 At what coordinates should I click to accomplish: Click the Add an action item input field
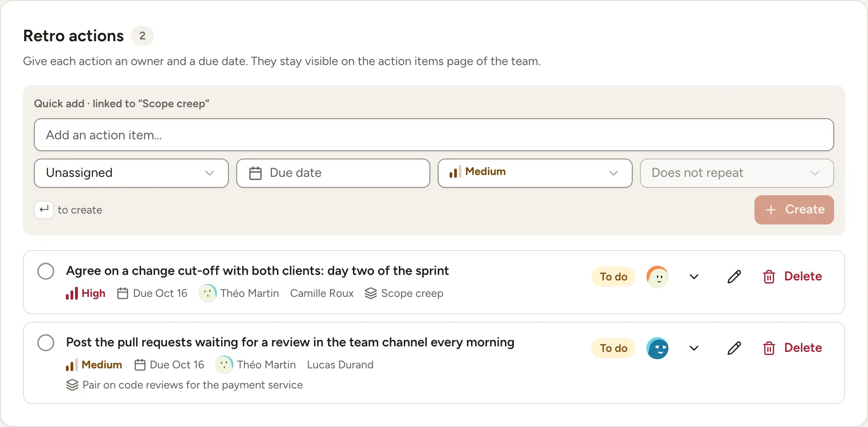434,135
